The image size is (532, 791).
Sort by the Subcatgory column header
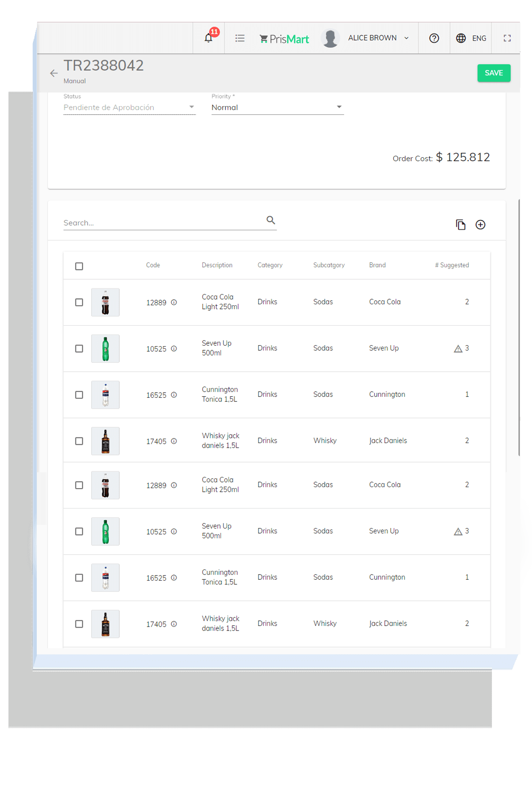click(329, 265)
